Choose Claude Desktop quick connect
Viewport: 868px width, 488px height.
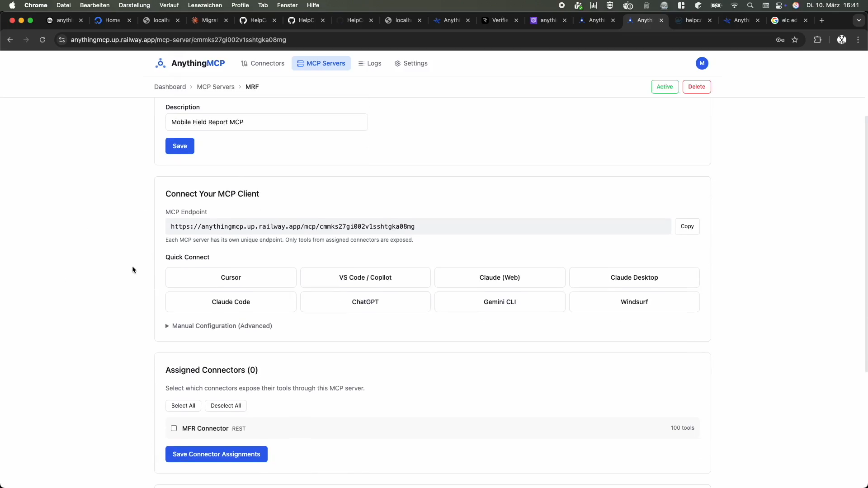634,277
